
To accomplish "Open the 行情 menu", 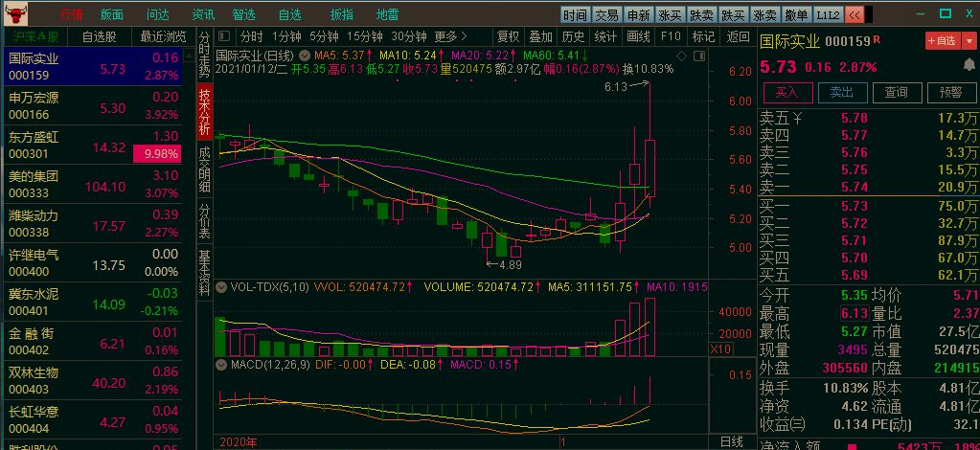I will (x=71, y=14).
